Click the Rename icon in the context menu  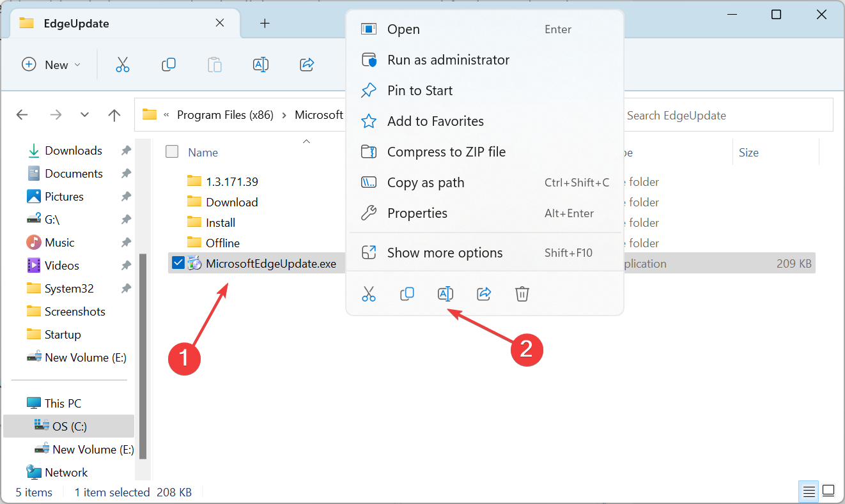point(446,294)
